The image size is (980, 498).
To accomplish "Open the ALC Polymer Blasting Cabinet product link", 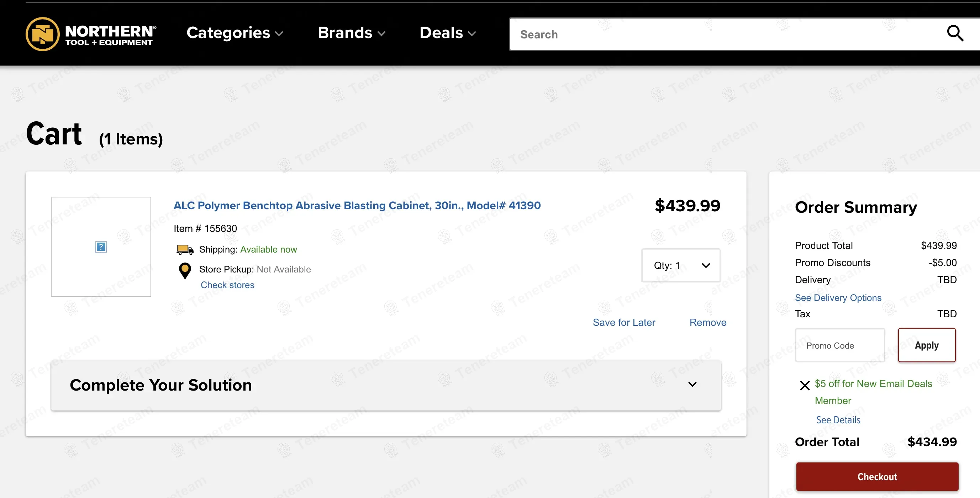I will click(x=357, y=205).
